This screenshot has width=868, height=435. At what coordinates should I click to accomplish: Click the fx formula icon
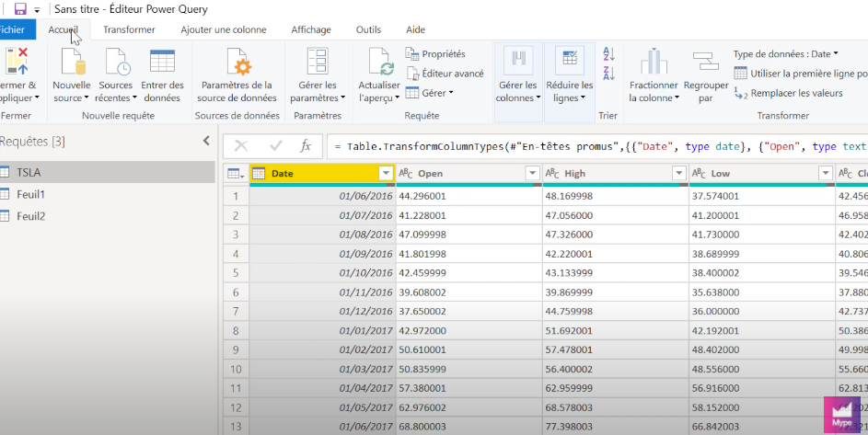click(x=305, y=145)
